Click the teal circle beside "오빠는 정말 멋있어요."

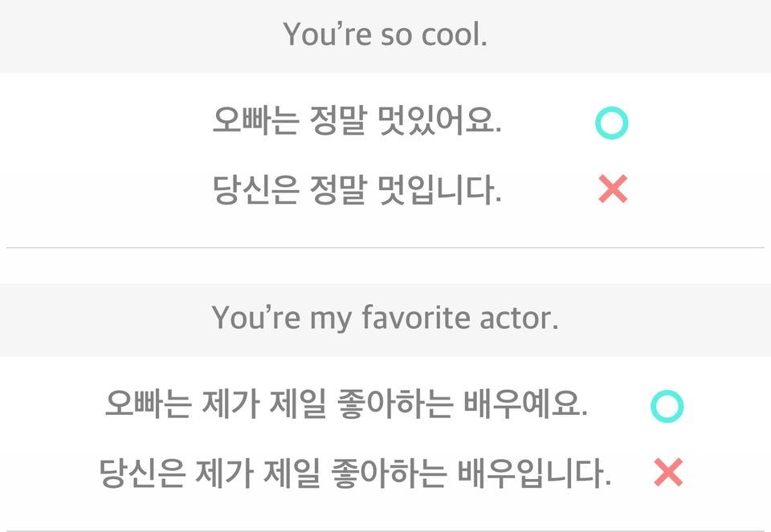[611, 124]
